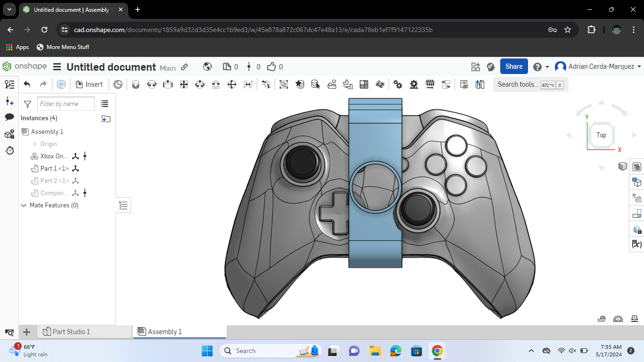Select the Planar mate tool
The image size is (644, 362).
pos(184,84)
